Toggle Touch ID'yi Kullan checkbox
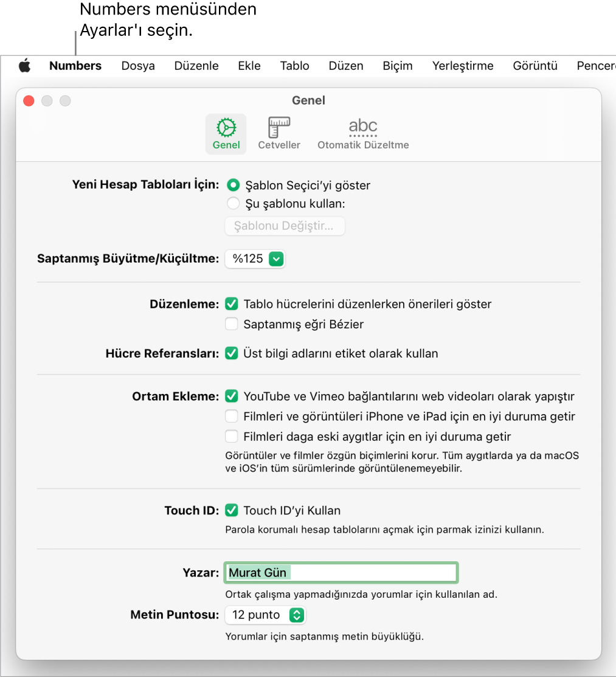The height and width of the screenshot is (678, 616). pos(232,510)
